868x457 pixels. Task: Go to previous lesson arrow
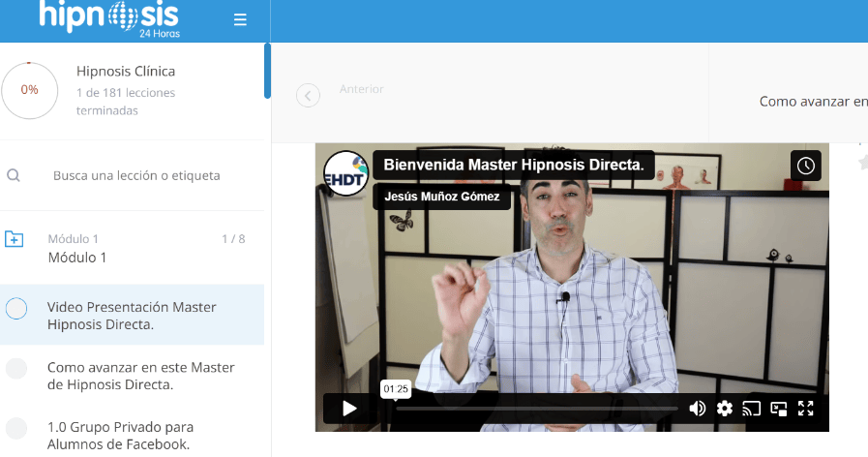[308, 95]
